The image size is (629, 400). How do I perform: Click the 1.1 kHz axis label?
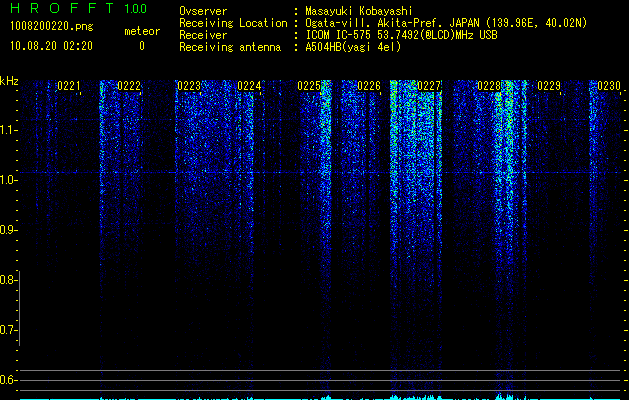[x=7, y=130]
